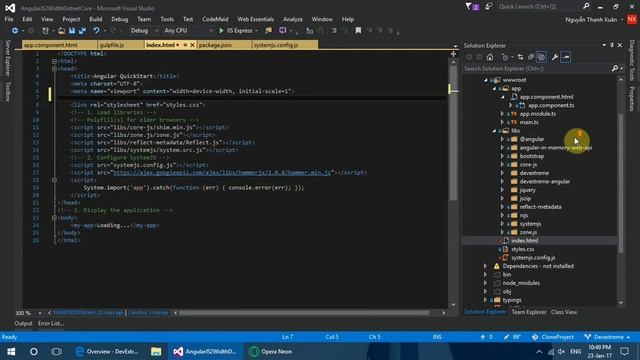The image size is (640, 360).
Task: Click the Open File icon in the toolbar
Action: [61, 31]
